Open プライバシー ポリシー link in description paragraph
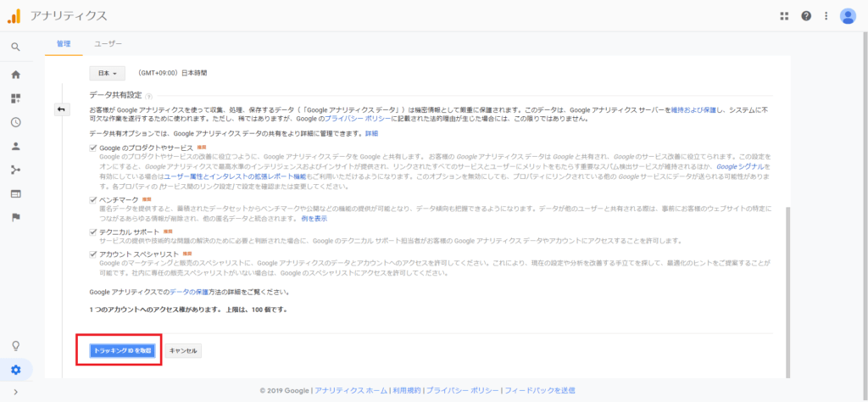 point(359,119)
